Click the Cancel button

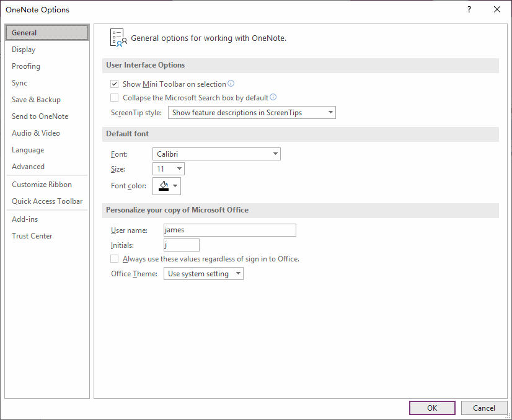pyautogui.click(x=484, y=408)
